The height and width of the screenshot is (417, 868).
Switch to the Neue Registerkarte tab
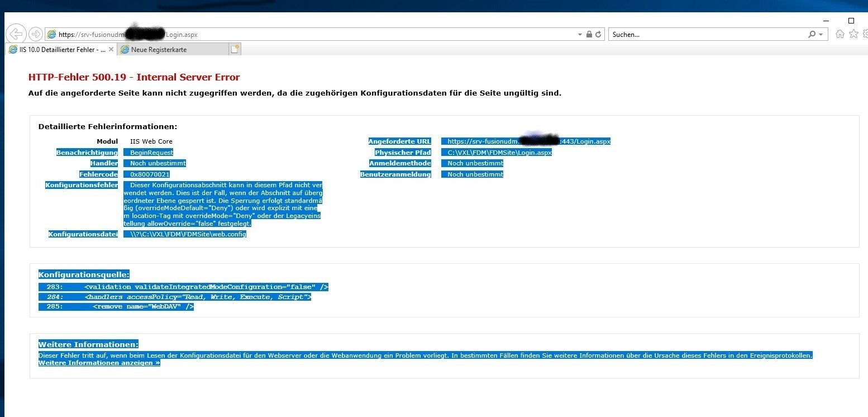click(173, 50)
